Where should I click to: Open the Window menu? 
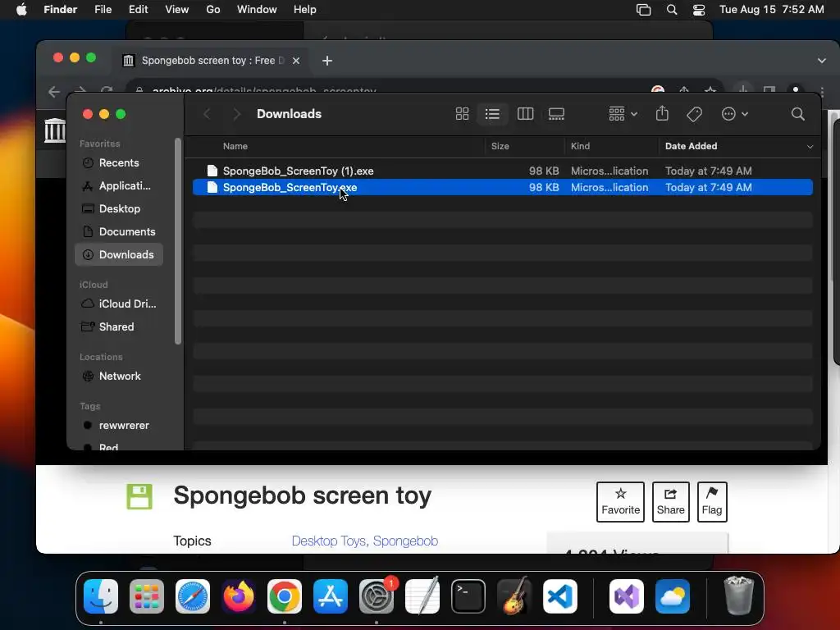257,10
